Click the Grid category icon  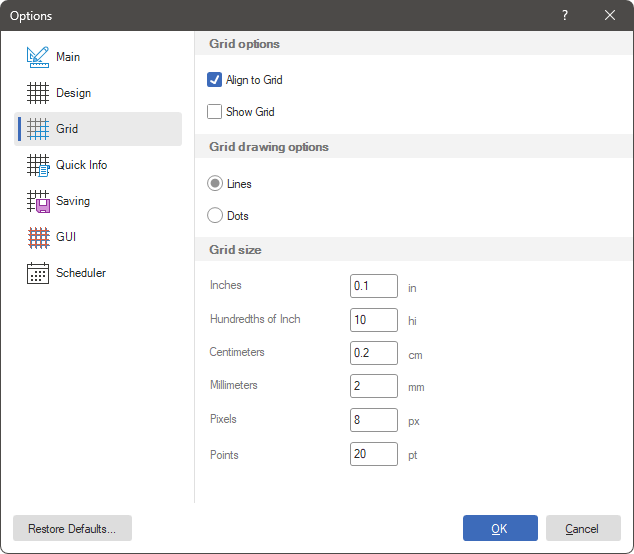pos(38,129)
